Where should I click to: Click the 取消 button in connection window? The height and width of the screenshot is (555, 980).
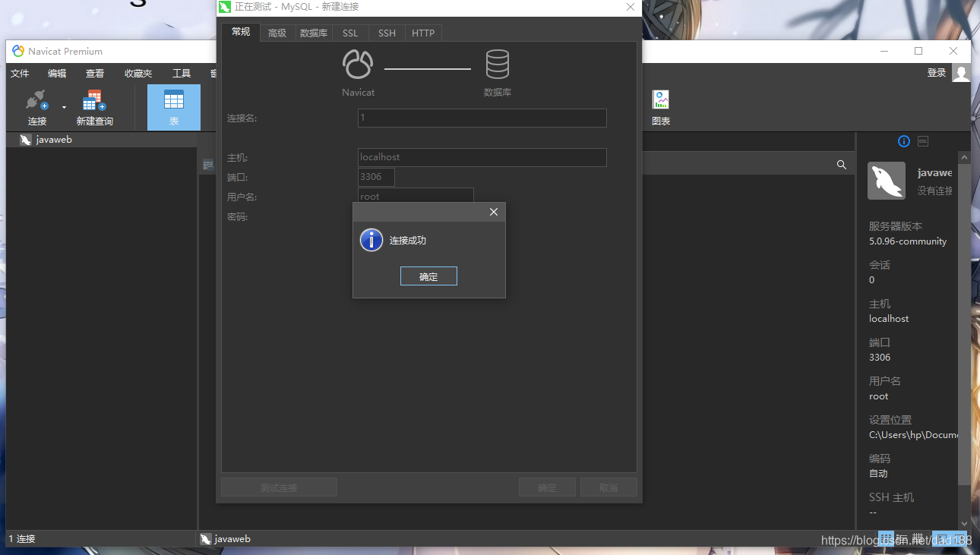coord(609,487)
